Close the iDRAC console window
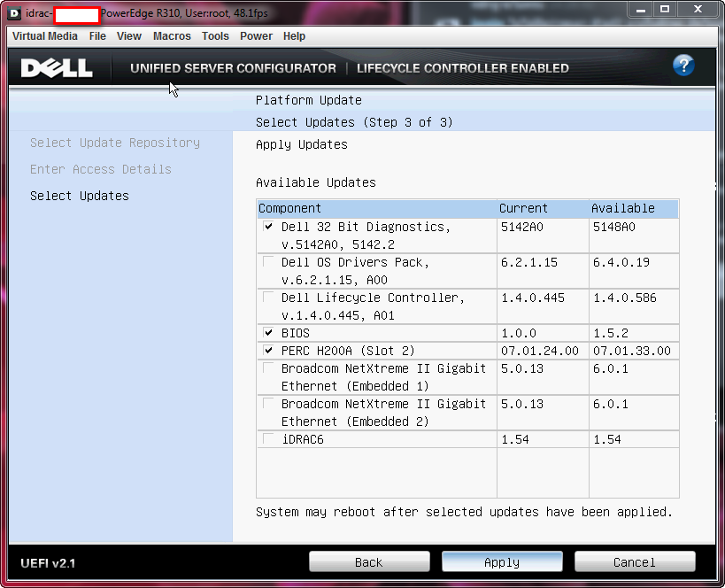The width and height of the screenshot is (725, 588). point(698,9)
